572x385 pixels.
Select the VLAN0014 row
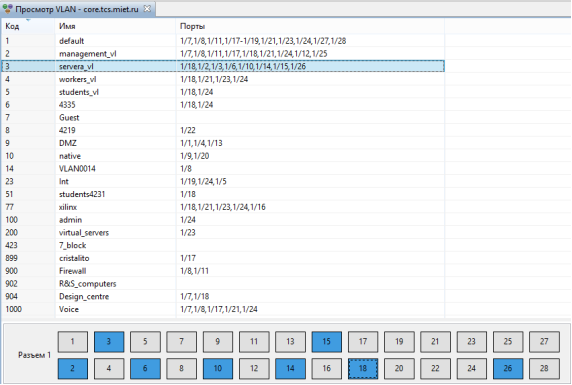223,169
